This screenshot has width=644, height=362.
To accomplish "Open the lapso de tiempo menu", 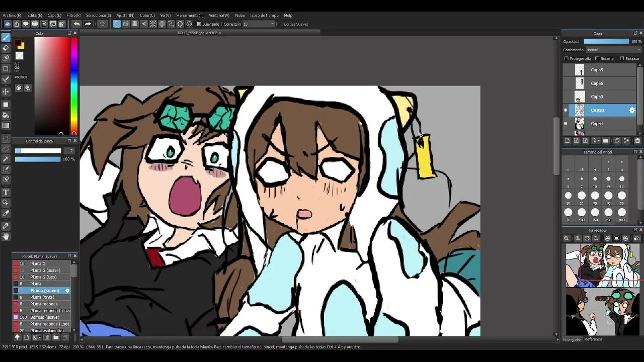I will [264, 15].
